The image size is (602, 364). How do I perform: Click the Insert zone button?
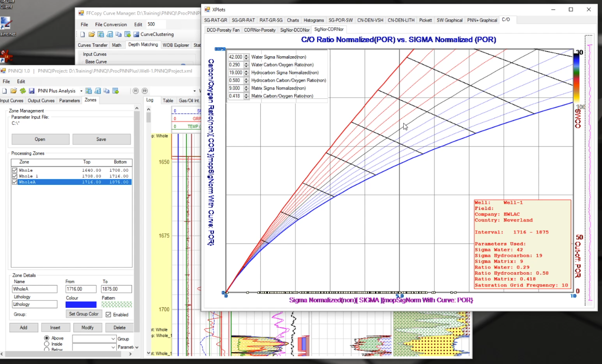click(x=55, y=327)
